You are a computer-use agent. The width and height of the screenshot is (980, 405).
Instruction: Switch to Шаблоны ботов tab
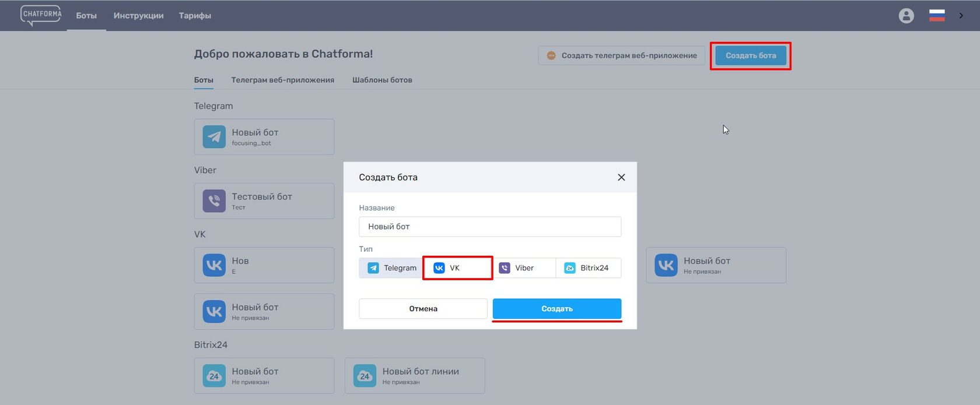(382, 80)
